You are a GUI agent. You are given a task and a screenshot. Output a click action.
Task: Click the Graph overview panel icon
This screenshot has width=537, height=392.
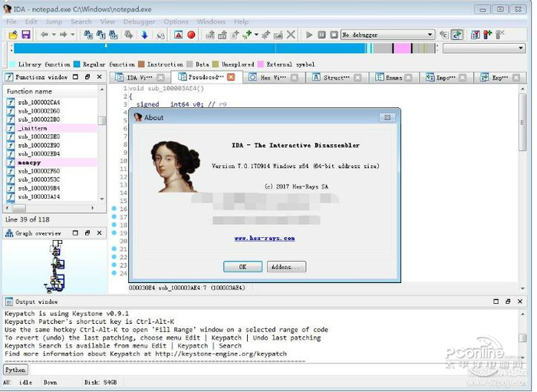9,233
